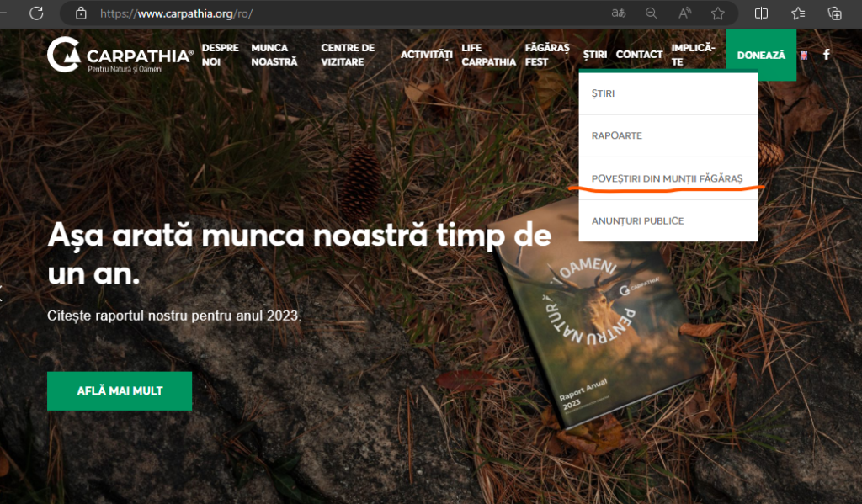Click the AFLĂ MAI MULT button
Screen dimensions: 862x504
pyautogui.click(x=120, y=390)
